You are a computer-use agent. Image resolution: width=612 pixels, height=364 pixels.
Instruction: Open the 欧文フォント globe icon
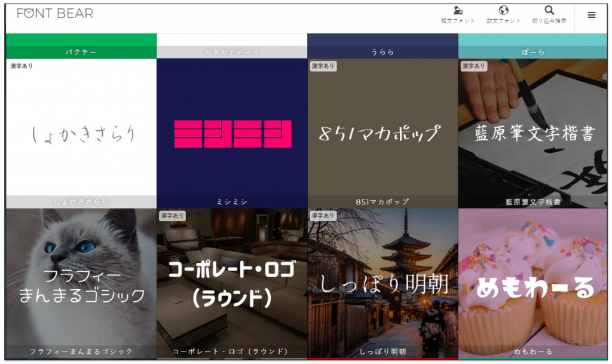(x=503, y=14)
